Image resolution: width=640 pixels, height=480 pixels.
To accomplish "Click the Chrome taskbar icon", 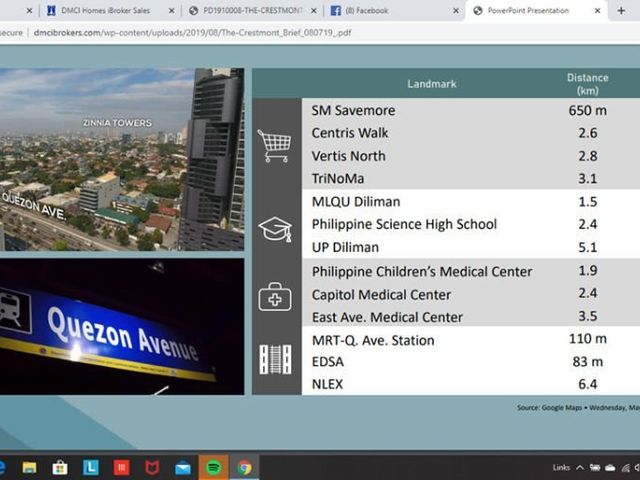I will (x=244, y=467).
